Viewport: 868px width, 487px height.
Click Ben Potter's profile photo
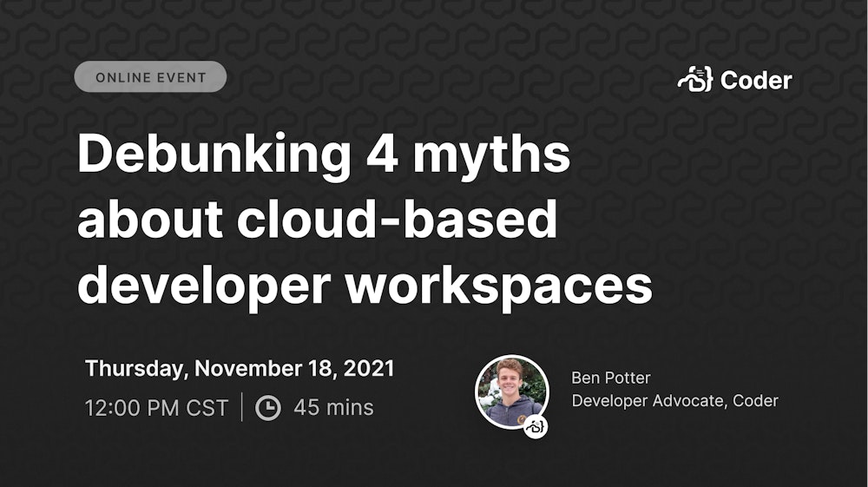(x=512, y=392)
